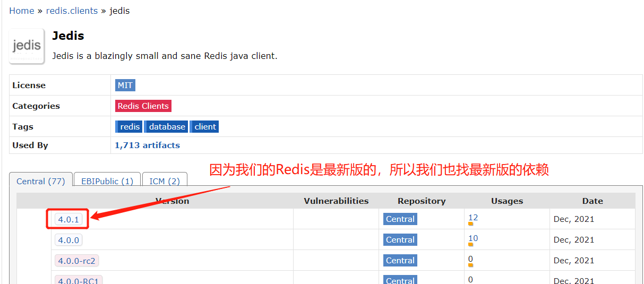This screenshot has height=284, width=644.
Task: Open the MIT license badge
Action: point(125,85)
